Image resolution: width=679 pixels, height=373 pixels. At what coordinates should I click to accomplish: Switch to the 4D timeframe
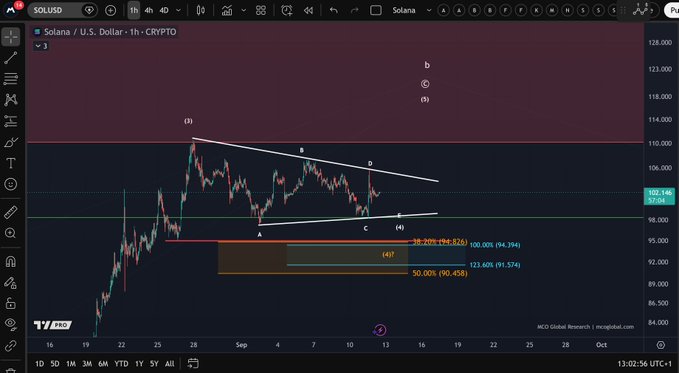click(x=164, y=10)
